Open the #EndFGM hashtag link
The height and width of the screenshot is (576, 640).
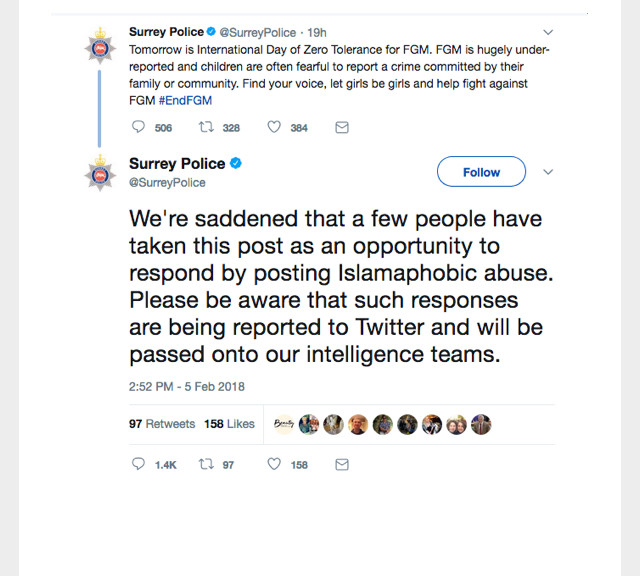pos(185,100)
